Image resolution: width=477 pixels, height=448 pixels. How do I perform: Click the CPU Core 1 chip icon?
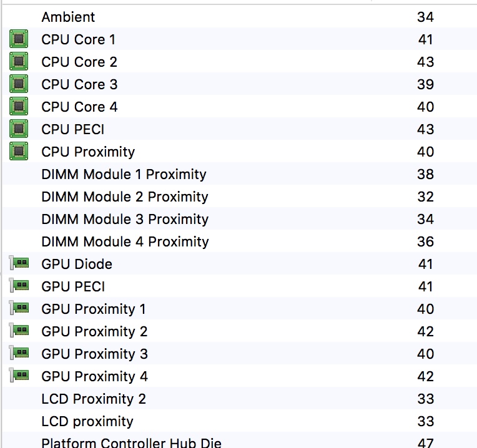(19, 39)
